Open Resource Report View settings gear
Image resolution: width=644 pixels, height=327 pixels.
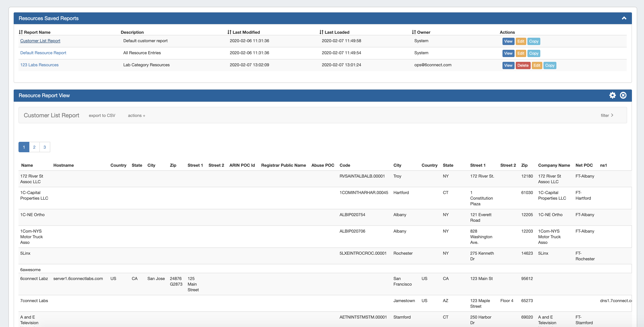[612, 95]
